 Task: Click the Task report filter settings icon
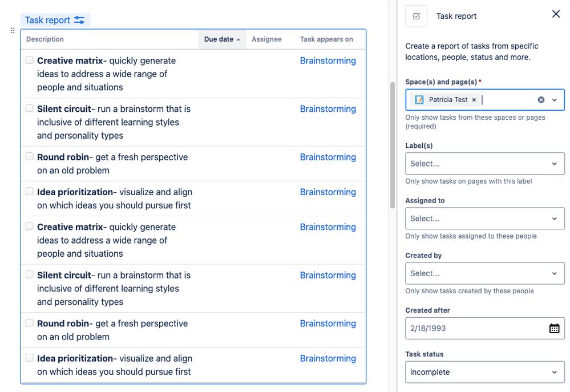click(x=79, y=20)
